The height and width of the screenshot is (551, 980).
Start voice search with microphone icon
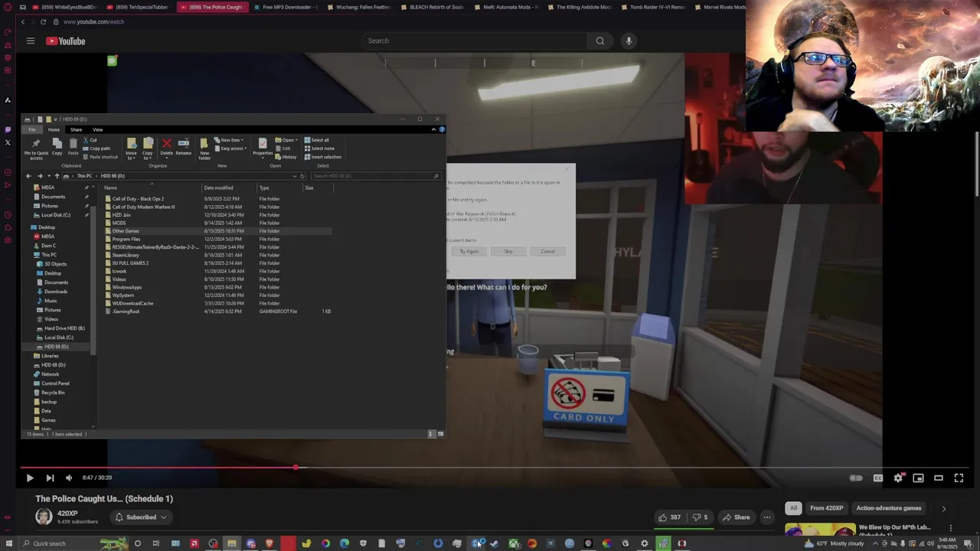point(629,41)
